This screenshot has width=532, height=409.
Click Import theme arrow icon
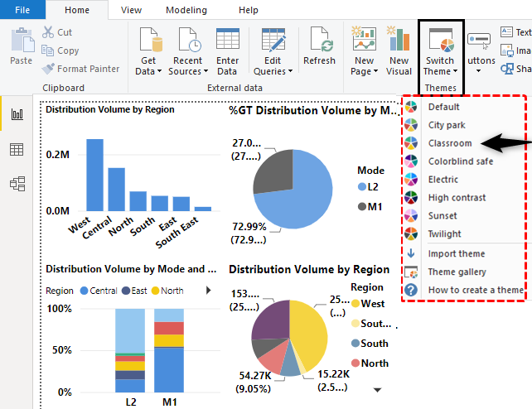(411, 253)
